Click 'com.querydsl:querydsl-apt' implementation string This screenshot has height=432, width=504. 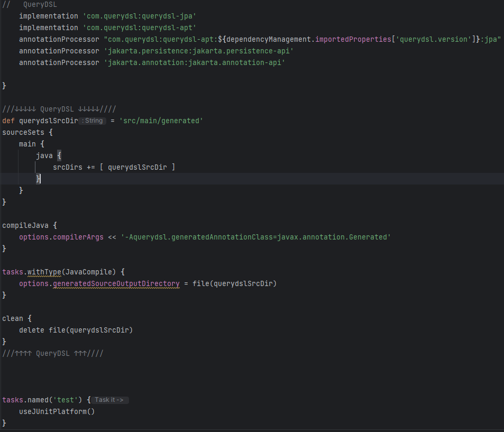(x=140, y=27)
